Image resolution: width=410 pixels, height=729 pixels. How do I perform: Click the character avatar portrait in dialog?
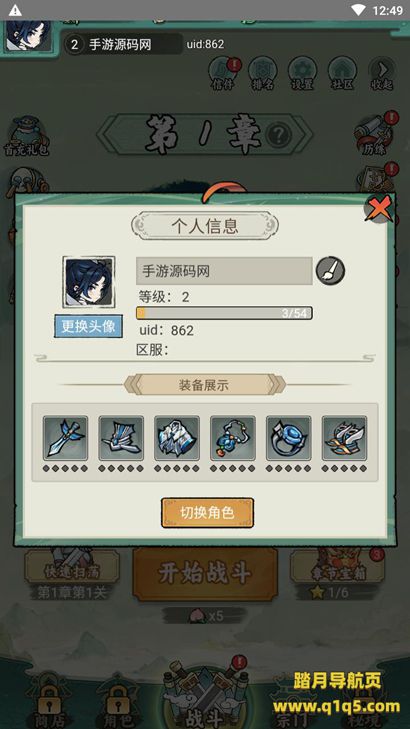pyautogui.click(x=88, y=282)
